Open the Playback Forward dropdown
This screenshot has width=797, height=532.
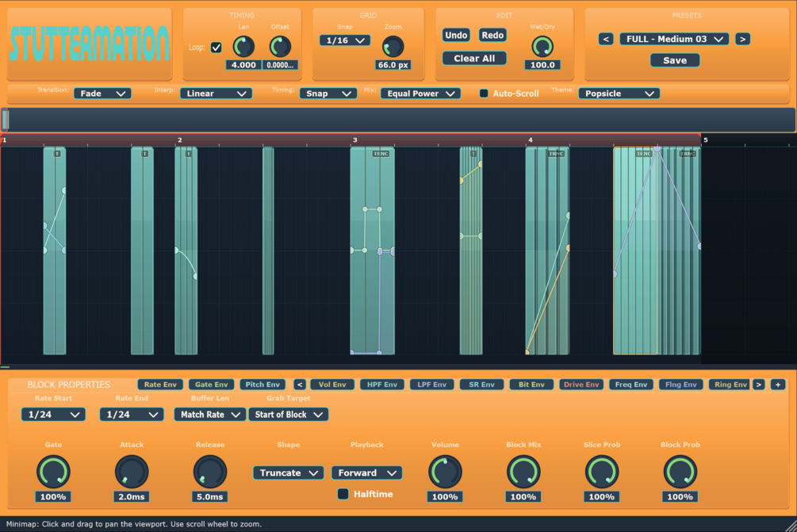(x=367, y=473)
